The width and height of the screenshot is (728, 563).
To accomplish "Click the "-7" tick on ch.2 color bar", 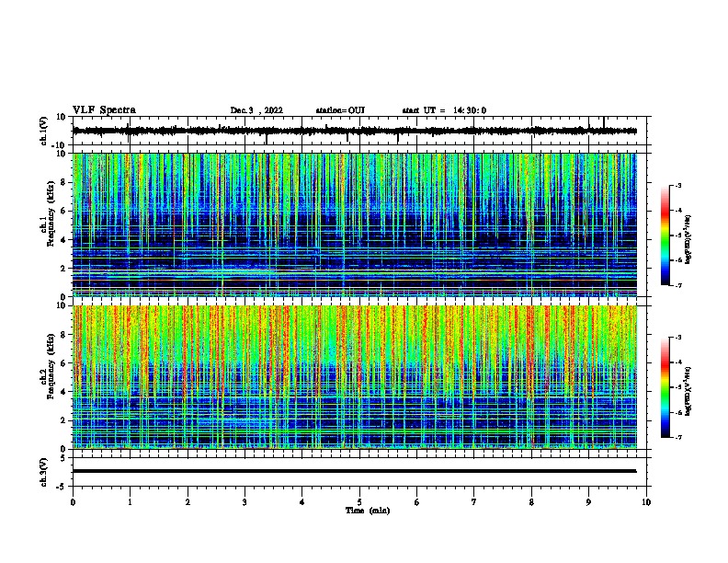I will [677, 437].
